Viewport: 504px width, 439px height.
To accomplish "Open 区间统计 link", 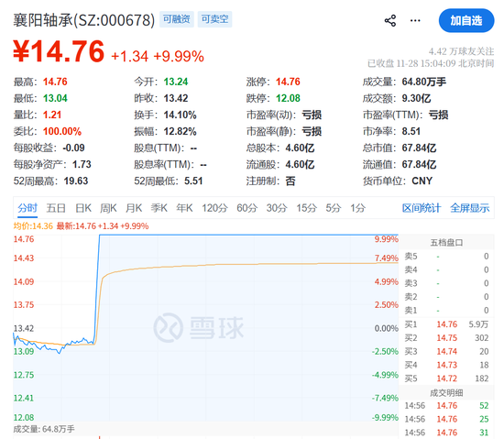I will click(422, 208).
